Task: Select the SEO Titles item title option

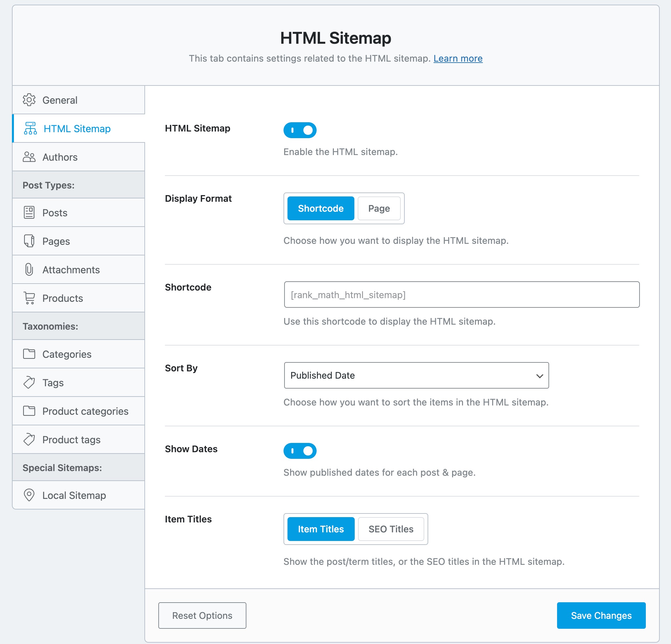Action: [390, 529]
